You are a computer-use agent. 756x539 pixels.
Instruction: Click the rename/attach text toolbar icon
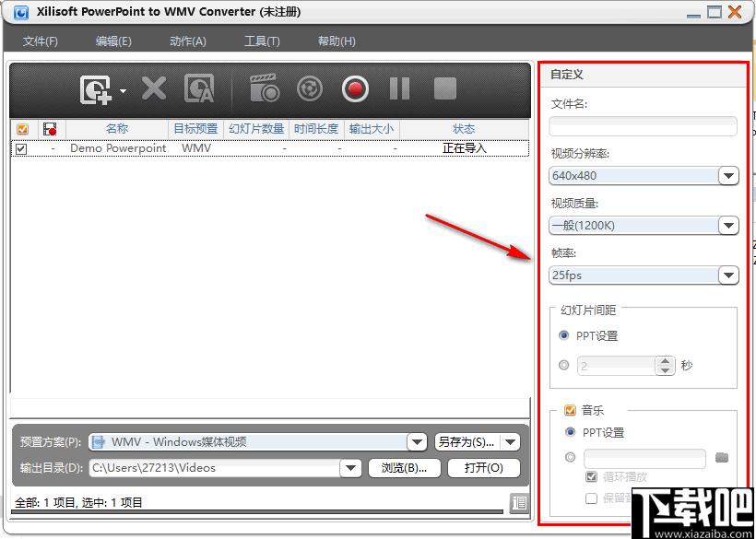pyautogui.click(x=199, y=88)
